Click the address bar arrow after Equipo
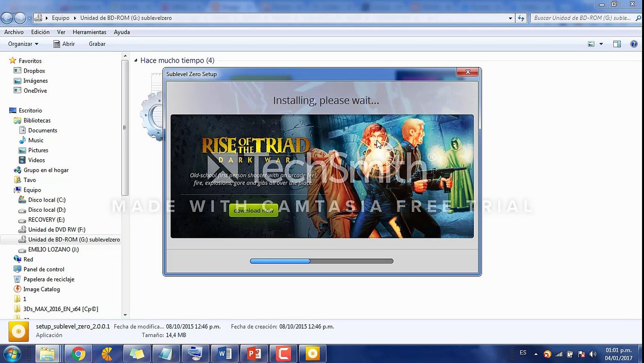The width and height of the screenshot is (644, 363). [x=75, y=18]
